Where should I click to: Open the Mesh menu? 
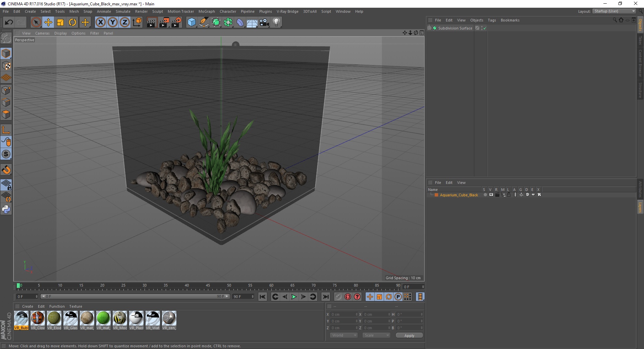click(x=74, y=11)
